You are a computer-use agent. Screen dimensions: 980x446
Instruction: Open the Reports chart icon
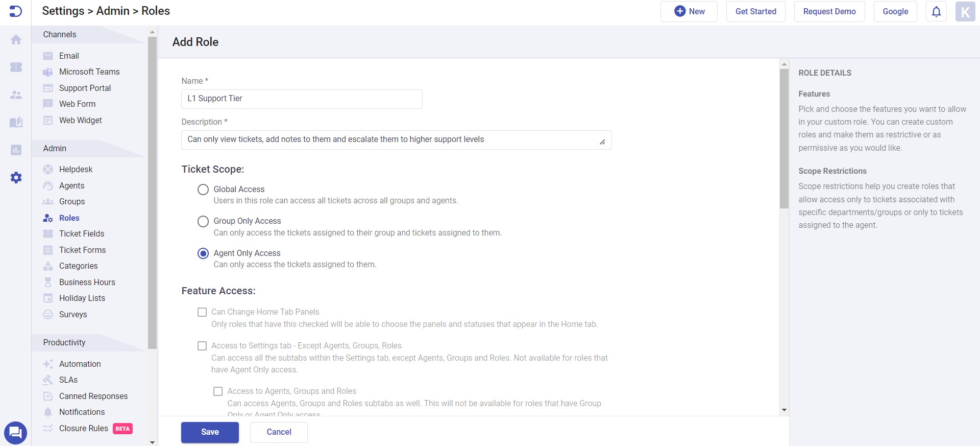[x=16, y=150]
